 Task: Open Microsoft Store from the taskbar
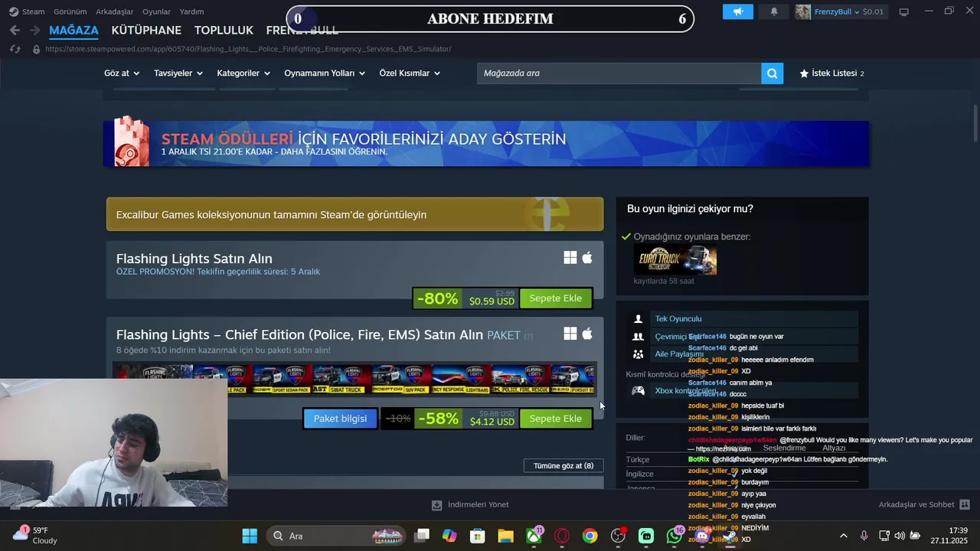click(x=477, y=536)
